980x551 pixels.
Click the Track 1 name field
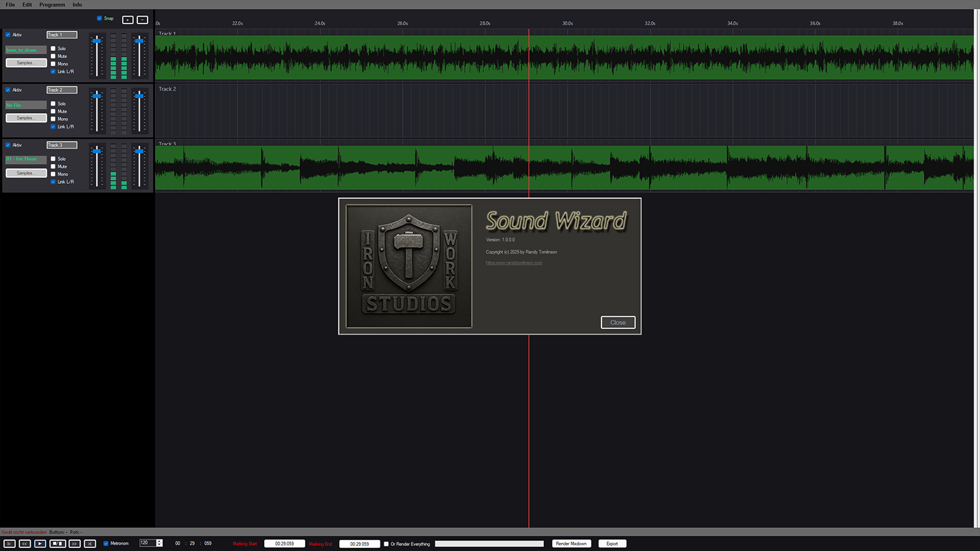62,34
